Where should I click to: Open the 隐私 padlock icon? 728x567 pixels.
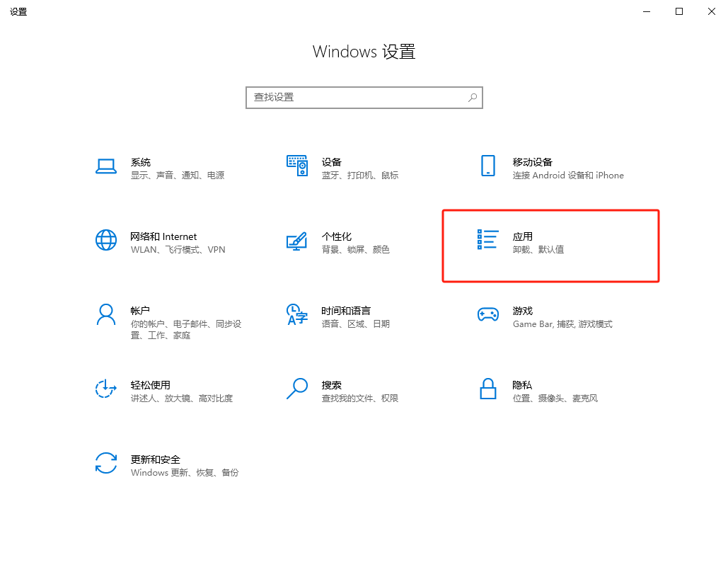pos(488,389)
